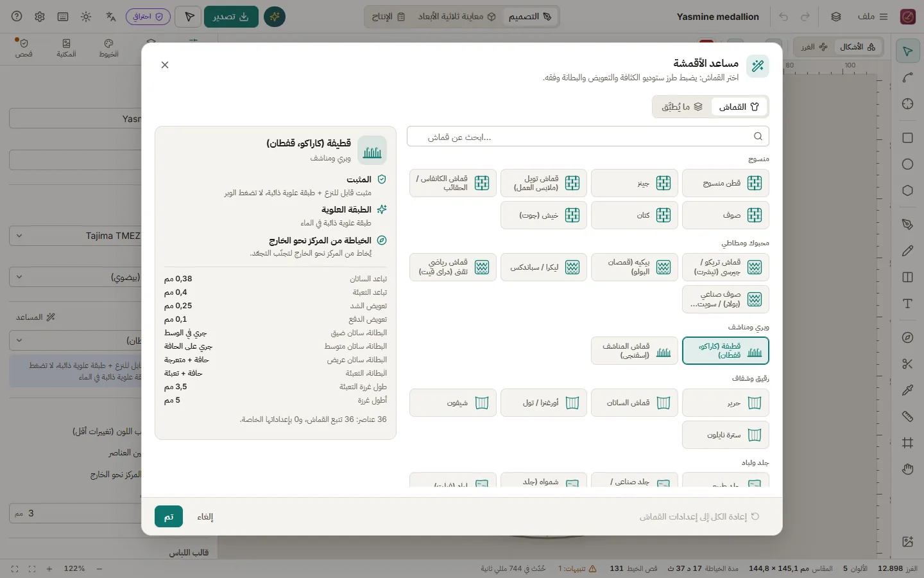Select the compass direction tool
Image resolution: width=924 pixels, height=578 pixels.
point(907,338)
